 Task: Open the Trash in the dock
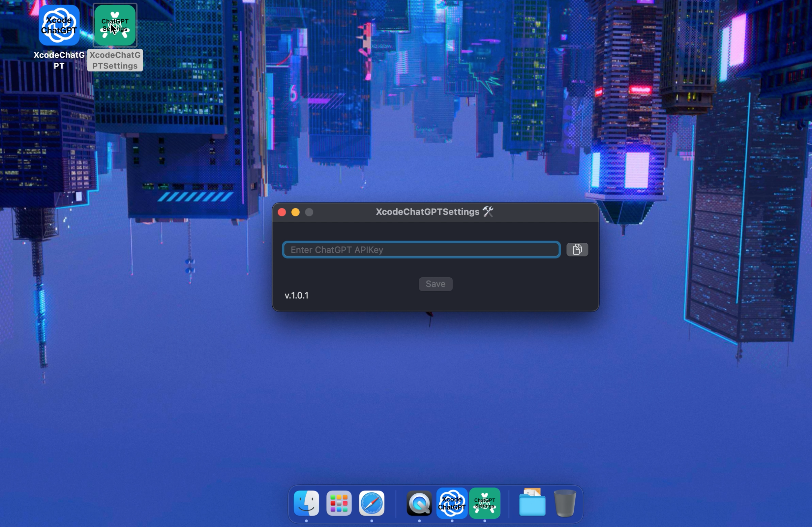(565, 503)
